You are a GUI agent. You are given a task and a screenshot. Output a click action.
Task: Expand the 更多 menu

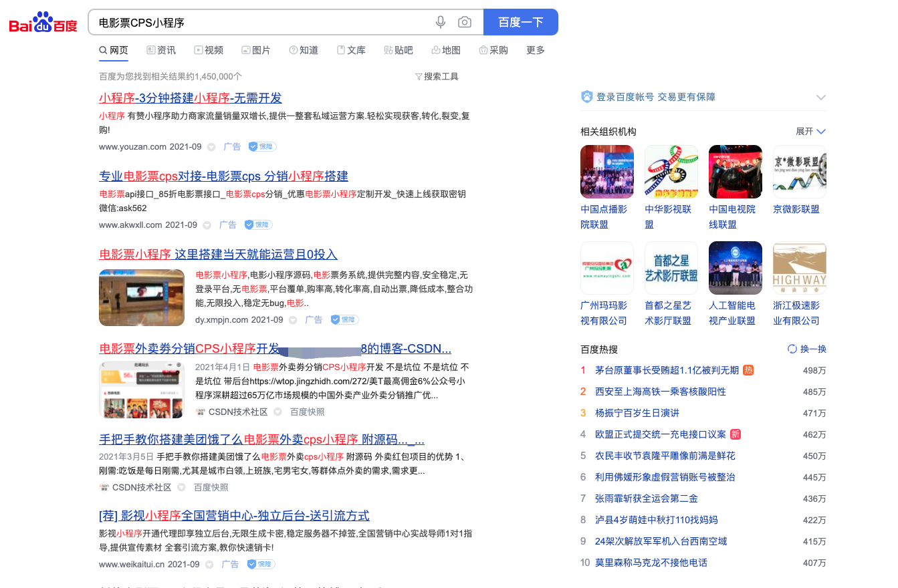[x=536, y=50]
